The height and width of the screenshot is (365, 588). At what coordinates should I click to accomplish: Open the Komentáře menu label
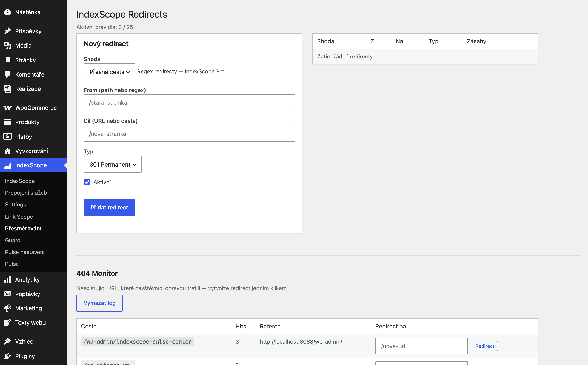[x=30, y=74]
